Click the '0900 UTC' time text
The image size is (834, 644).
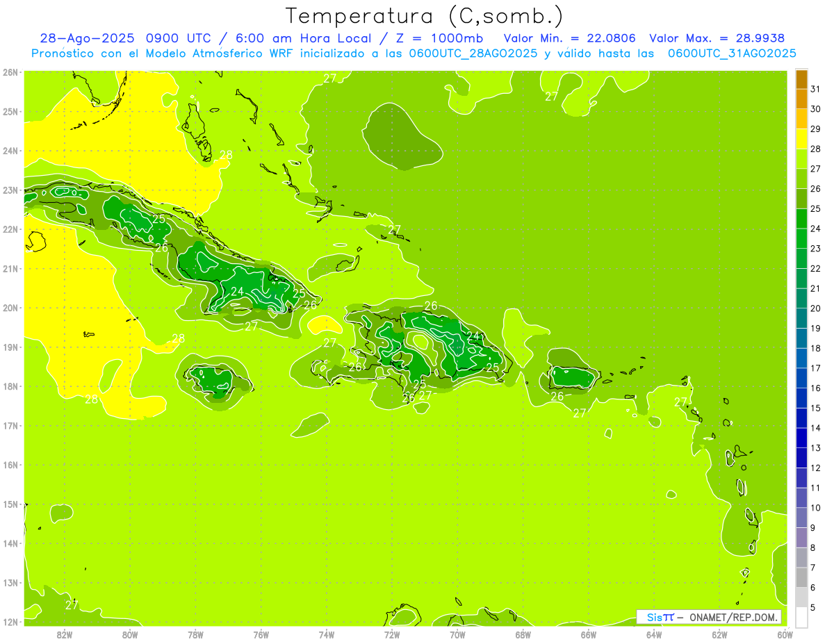[x=180, y=38]
